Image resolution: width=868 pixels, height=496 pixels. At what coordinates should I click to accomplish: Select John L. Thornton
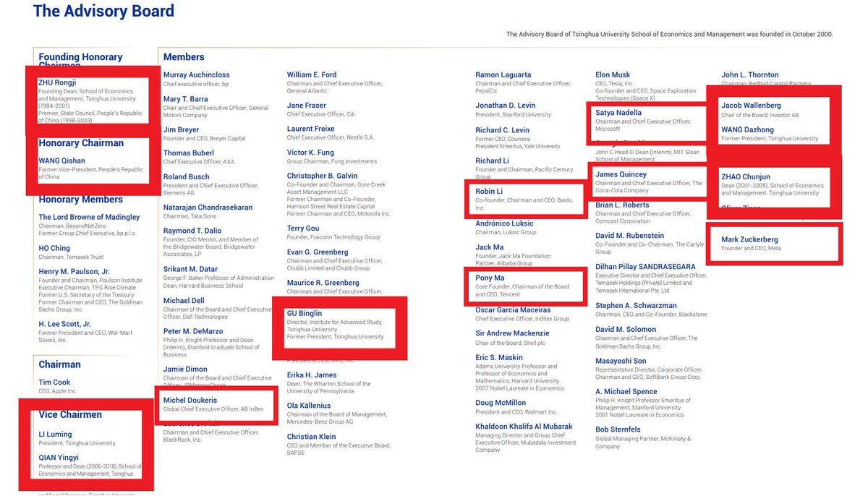pos(750,74)
